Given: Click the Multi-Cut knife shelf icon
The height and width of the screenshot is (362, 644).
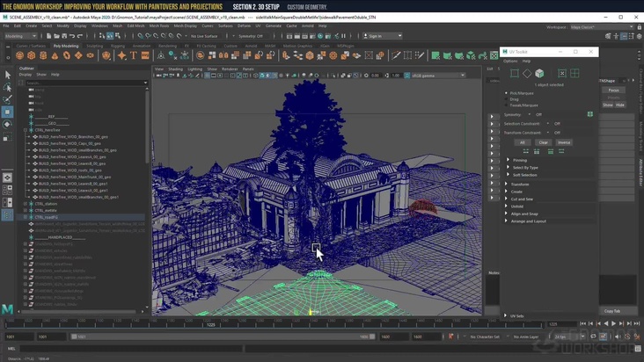Looking at the screenshot, I should tap(396, 55).
